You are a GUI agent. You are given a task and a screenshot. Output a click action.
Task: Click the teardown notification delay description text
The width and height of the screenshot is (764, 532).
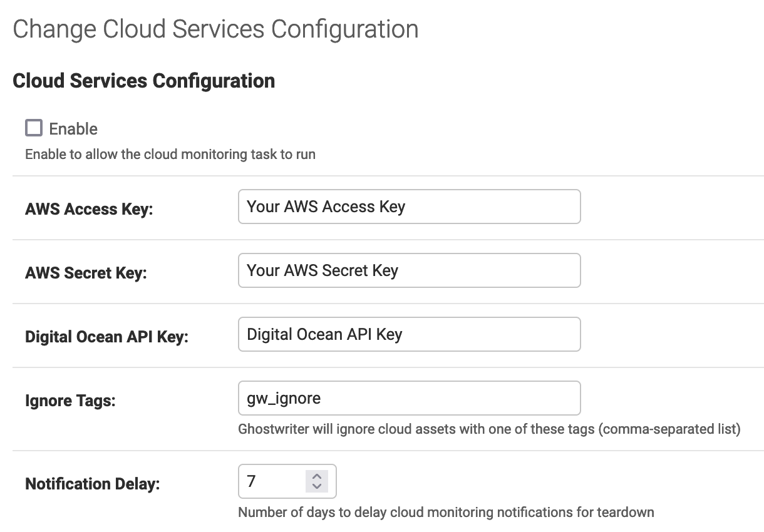pos(446,513)
